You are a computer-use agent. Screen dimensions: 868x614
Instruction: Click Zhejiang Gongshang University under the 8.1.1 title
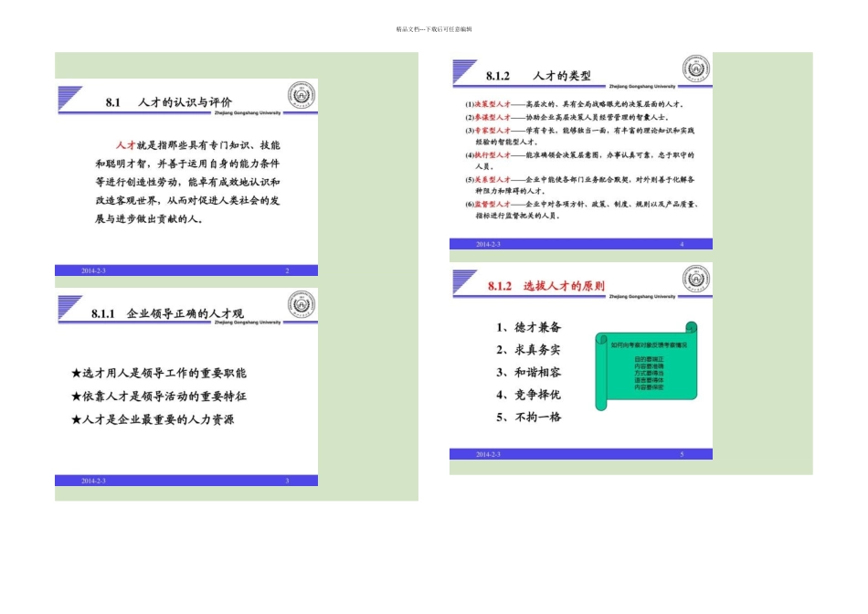(248, 323)
